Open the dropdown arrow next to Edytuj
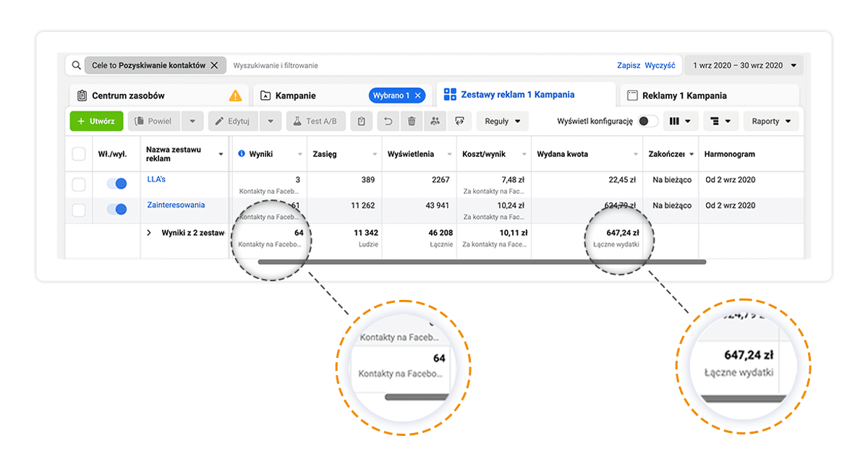868x454 pixels. 271,121
